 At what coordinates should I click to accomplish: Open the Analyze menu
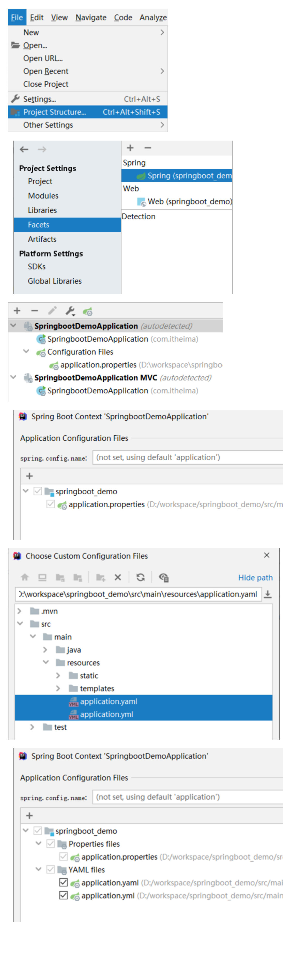coord(153,18)
